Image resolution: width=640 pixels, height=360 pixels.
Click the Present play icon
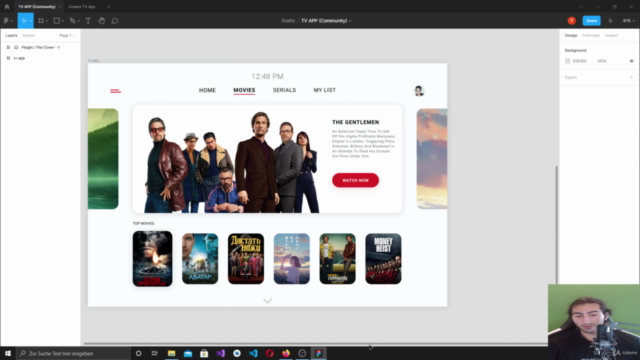(611, 21)
